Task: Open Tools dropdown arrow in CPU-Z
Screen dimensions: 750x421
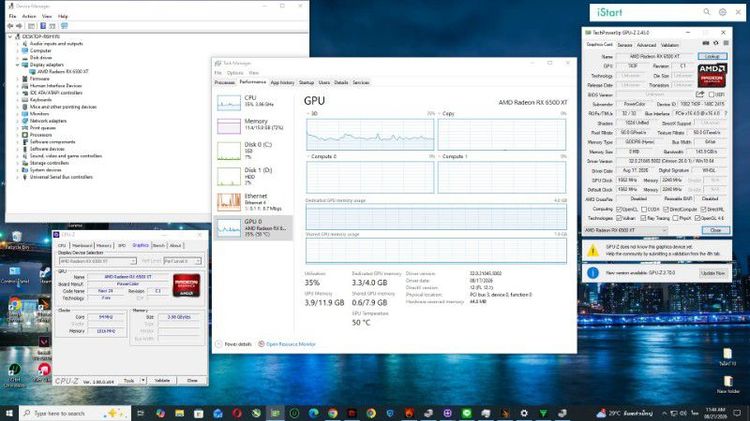Action: [x=143, y=380]
